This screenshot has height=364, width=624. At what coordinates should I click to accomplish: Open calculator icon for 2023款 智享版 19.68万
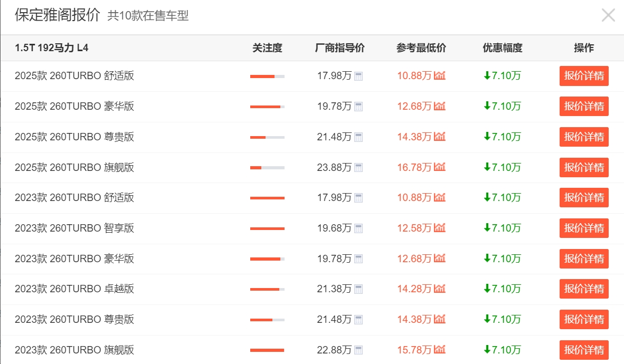pyautogui.click(x=358, y=228)
